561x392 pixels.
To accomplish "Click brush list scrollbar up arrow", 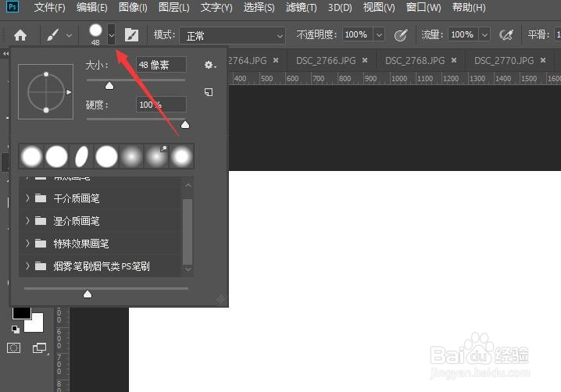I will point(188,185).
